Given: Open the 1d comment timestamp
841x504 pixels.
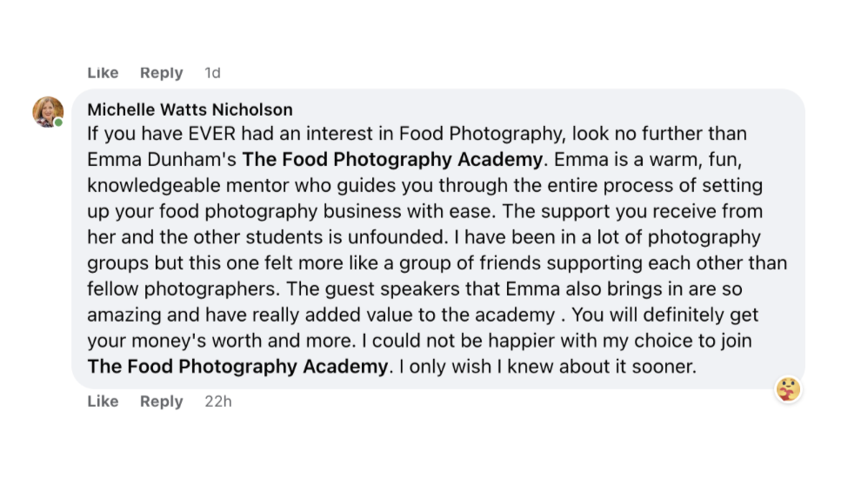Looking at the screenshot, I should tap(212, 73).
